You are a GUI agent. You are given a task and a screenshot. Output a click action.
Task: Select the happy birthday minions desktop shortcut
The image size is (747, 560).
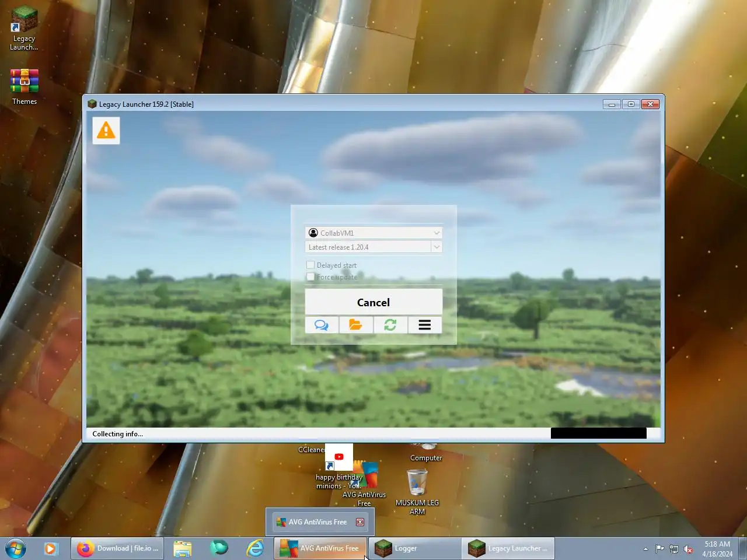(338, 467)
